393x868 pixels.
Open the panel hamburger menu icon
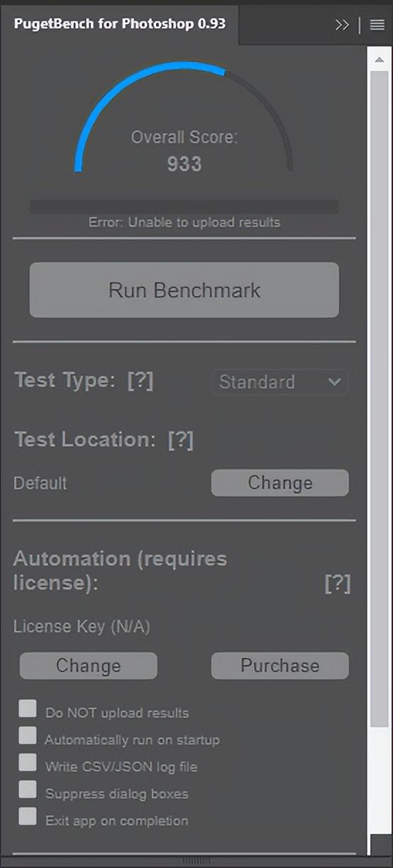click(377, 25)
